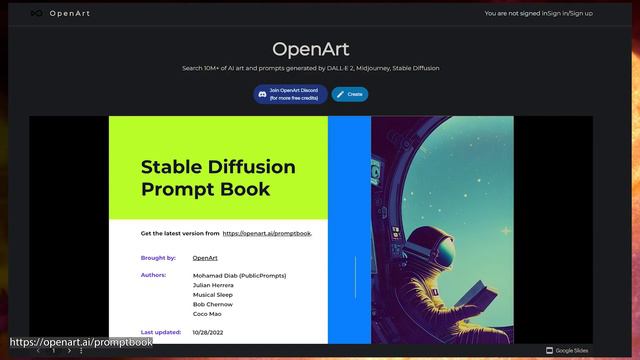Click author name Mohamad Diab (PublicPrompts)
Viewport: 640px width, 360px height.
[x=240, y=276]
